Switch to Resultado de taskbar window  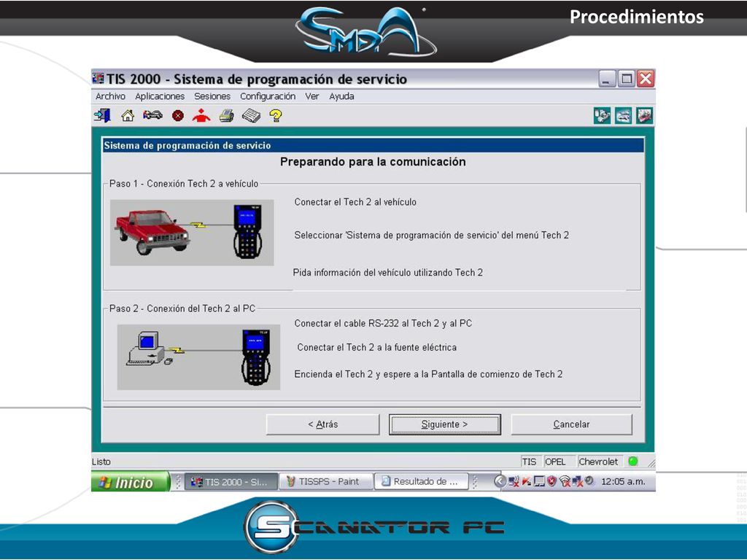tap(422, 481)
